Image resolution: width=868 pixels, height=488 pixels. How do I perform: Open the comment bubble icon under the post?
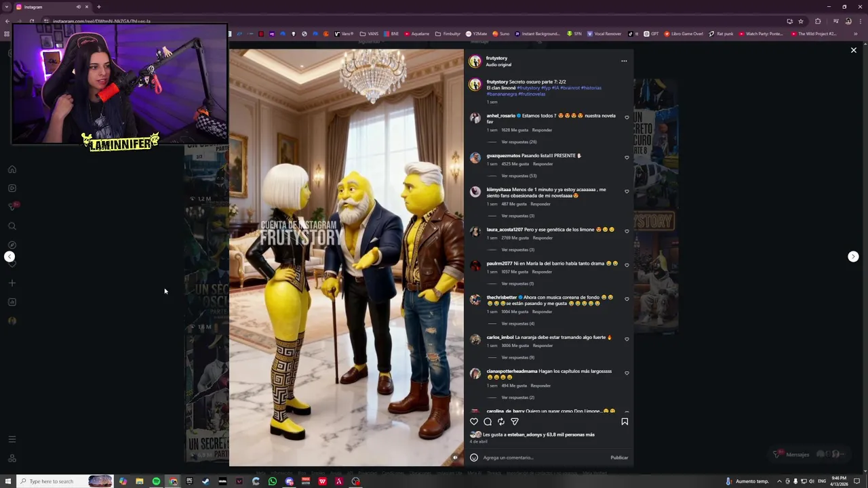pyautogui.click(x=488, y=422)
